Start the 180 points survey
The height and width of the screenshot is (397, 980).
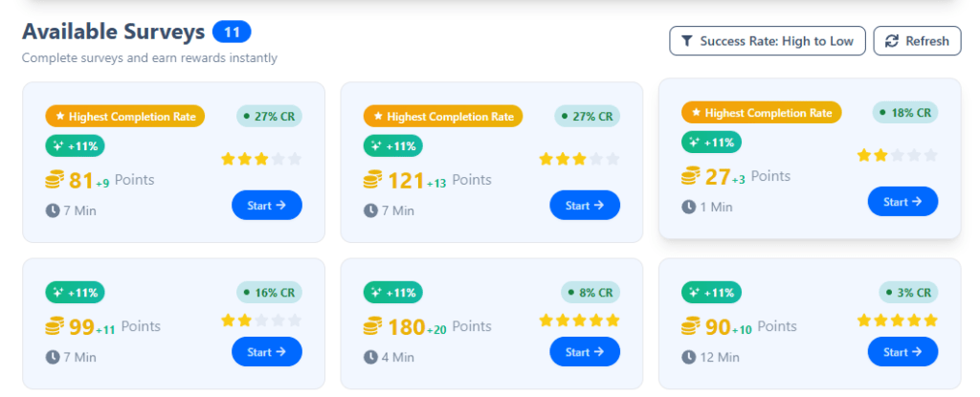coord(584,352)
